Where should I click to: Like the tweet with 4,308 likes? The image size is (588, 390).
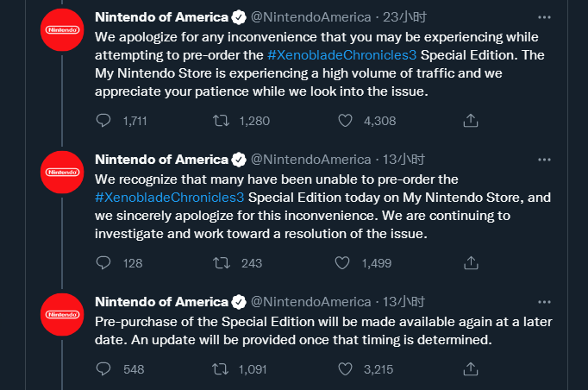345,121
